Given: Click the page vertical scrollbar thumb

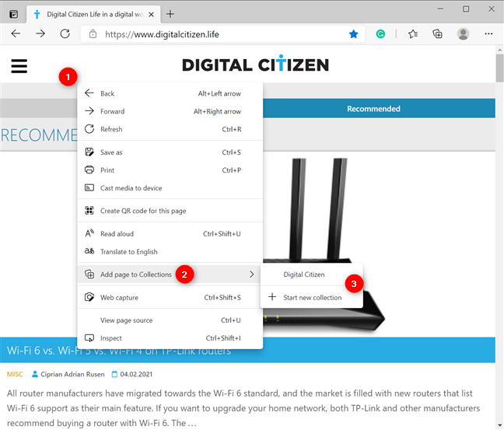Looking at the screenshot, I should 499,68.
